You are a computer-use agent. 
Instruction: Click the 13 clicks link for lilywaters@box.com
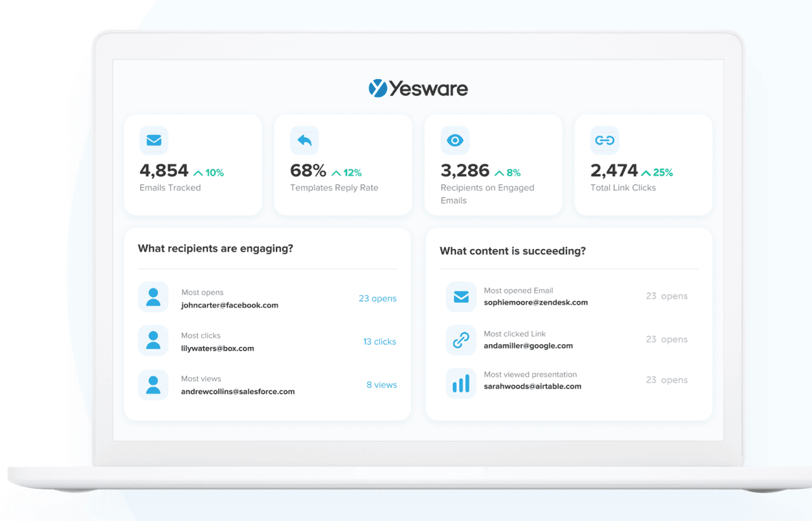[379, 341]
